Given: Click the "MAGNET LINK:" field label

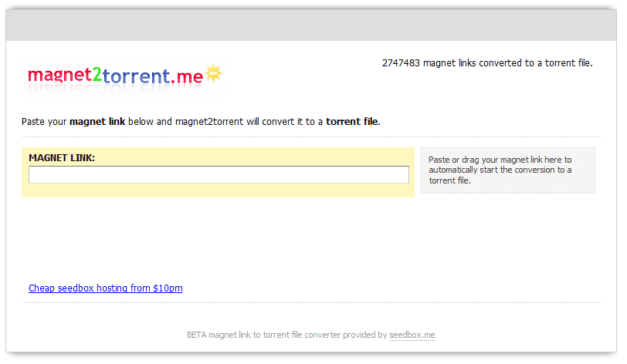Looking at the screenshot, I should [62, 157].
